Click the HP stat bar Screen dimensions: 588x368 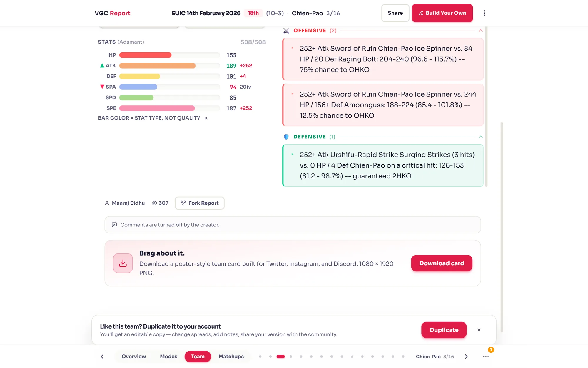pos(170,55)
